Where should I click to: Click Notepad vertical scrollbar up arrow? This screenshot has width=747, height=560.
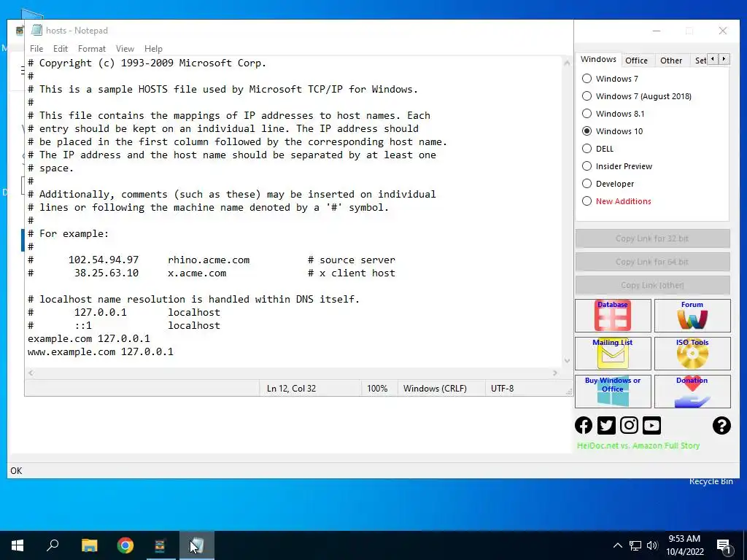567,63
